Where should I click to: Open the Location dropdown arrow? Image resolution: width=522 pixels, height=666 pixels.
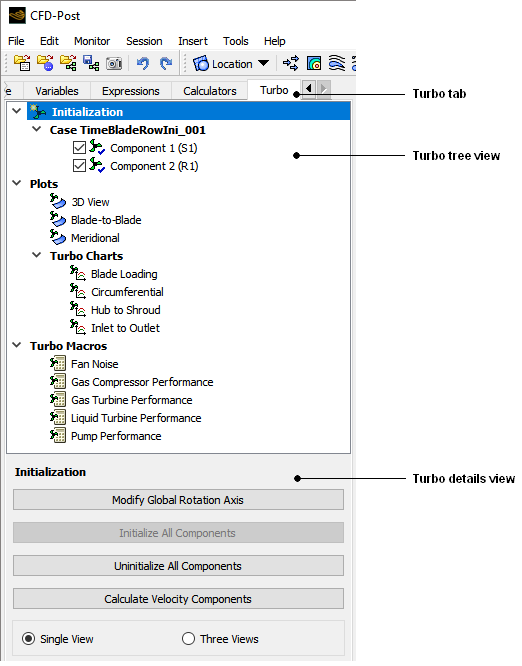pos(263,64)
